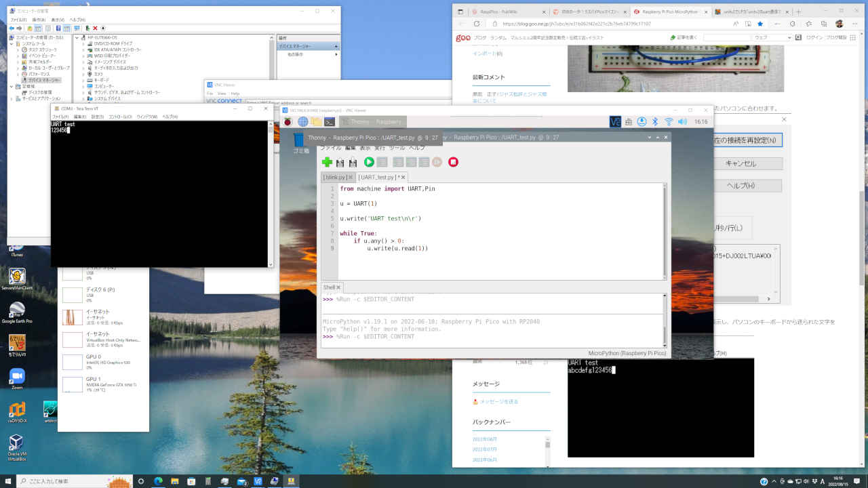868x488 pixels.
Task: Click the メッセージを送る link
Action: [x=499, y=402]
